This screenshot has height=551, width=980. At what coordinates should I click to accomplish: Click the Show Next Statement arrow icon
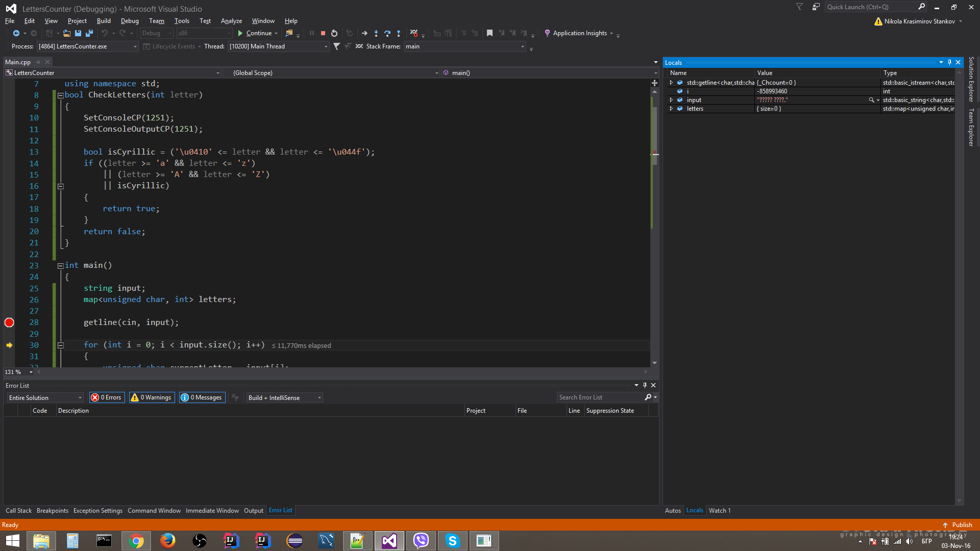(364, 33)
